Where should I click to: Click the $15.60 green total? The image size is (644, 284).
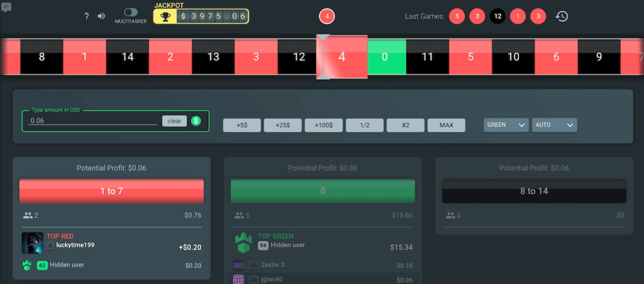(401, 215)
